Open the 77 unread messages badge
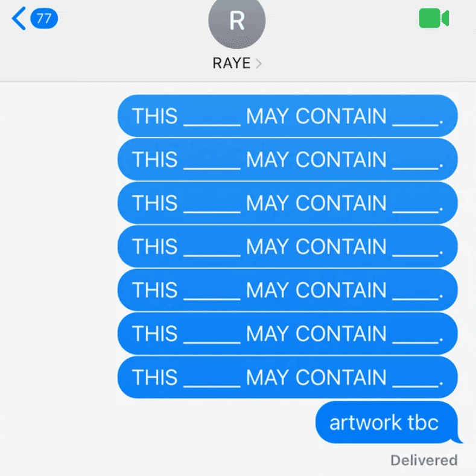The image size is (476, 476). coord(44,19)
